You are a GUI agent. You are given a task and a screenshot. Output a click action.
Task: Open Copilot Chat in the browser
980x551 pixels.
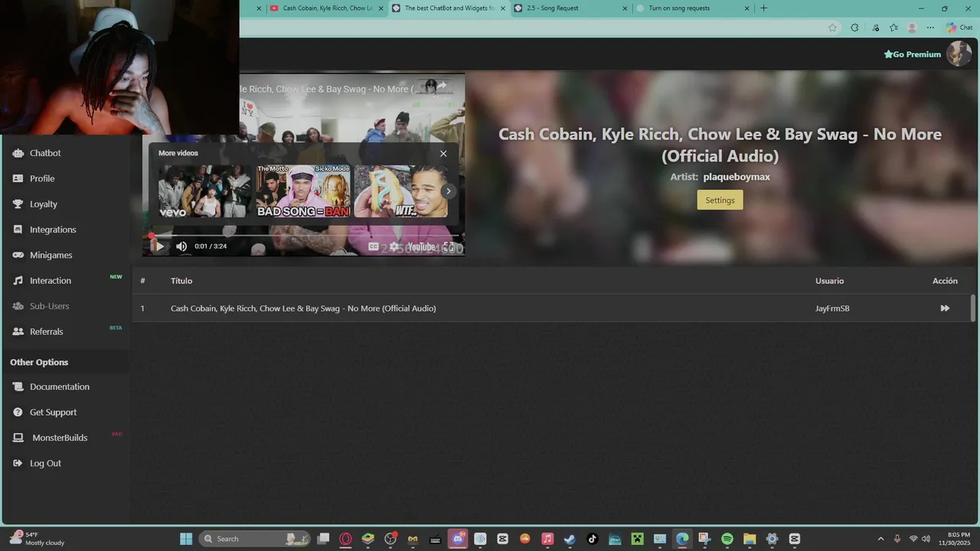point(959,28)
